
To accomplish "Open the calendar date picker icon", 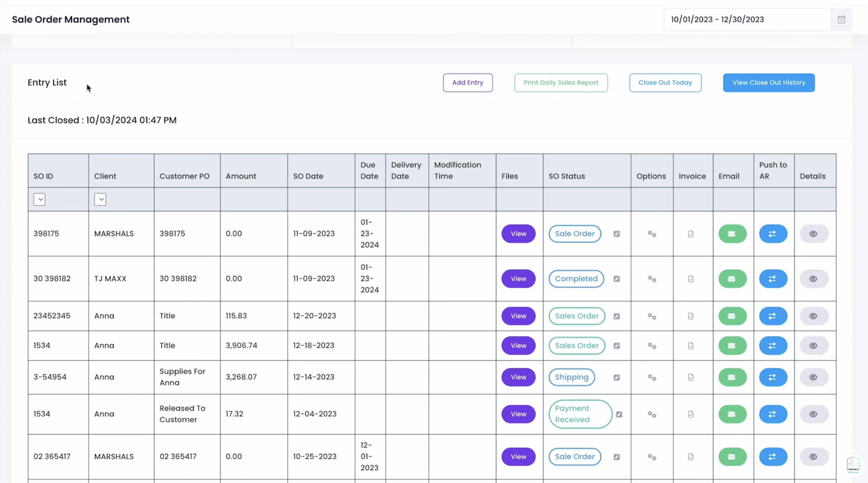I will pos(841,19).
